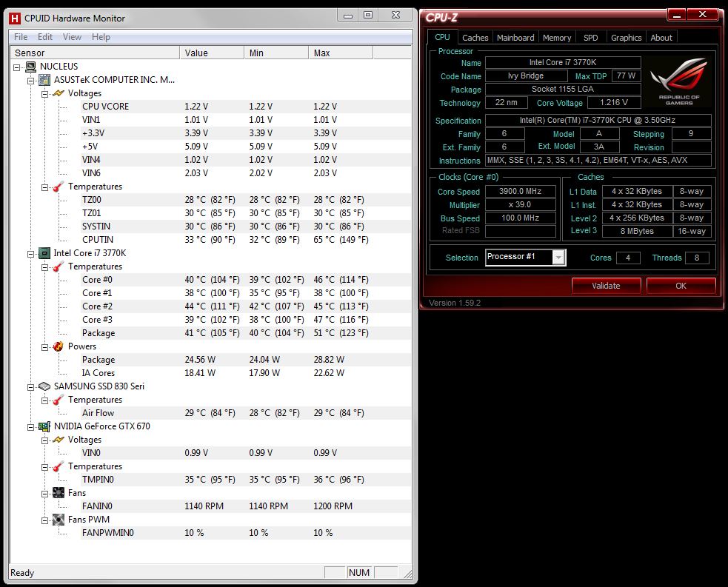
Task: Switch to the Graphics tab in CPU-Z
Action: [x=626, y=38]
